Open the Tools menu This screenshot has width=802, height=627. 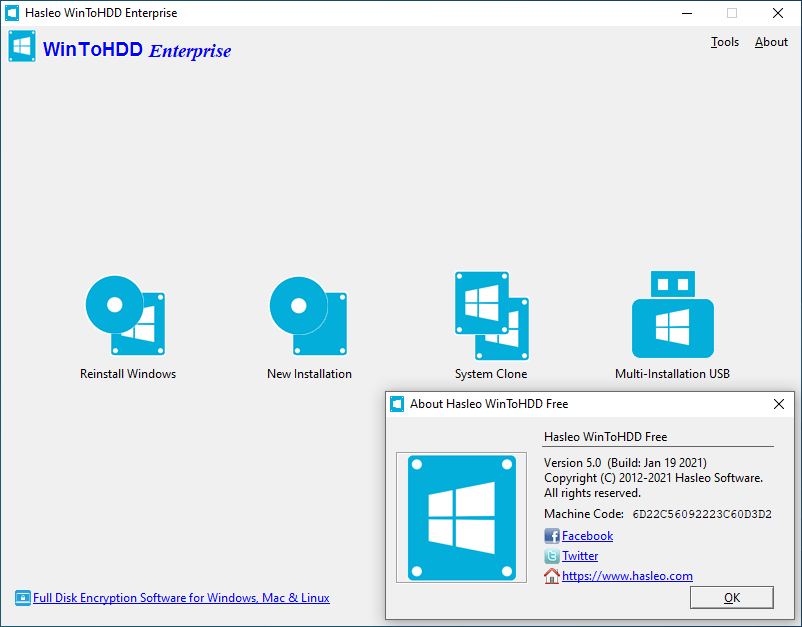pos(724,42)
